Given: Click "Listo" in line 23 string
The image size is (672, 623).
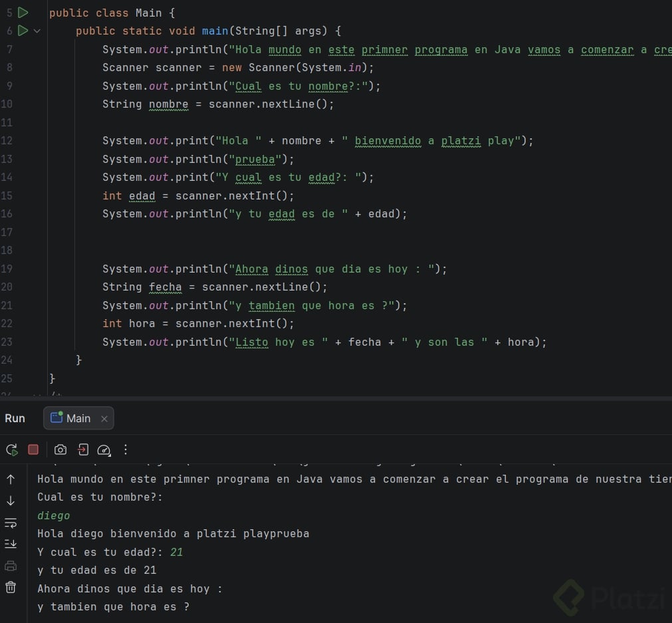Looking at the screenshot, I should (x=251, y=342).
